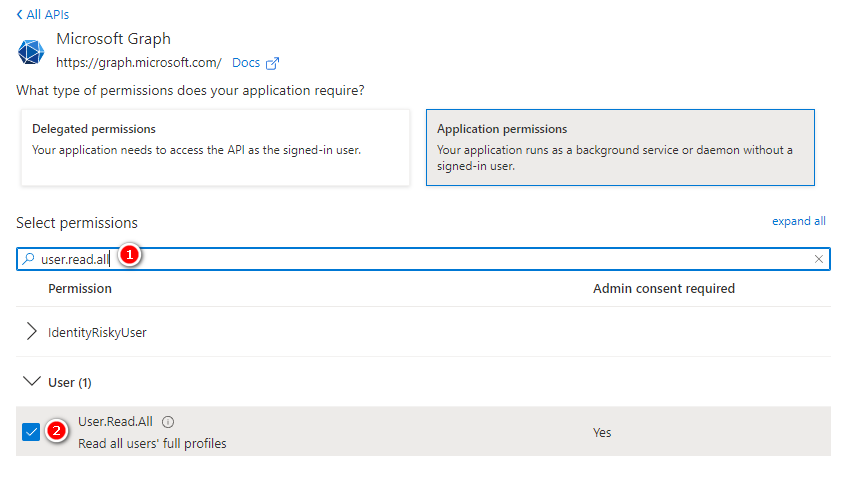The width and height of the screenshot is (847, 478).
Task: Click the Microsoft Graph logo icon
Action: [31, 52]
